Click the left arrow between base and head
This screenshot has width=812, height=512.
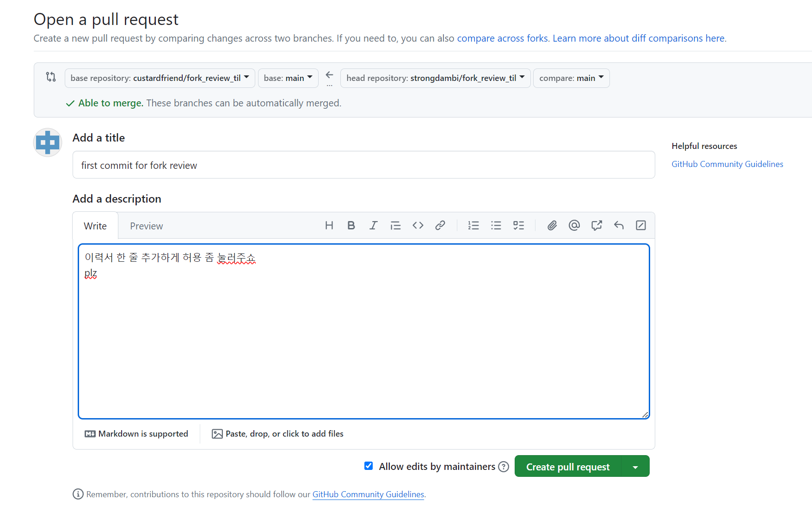click(x=329, y=75)
